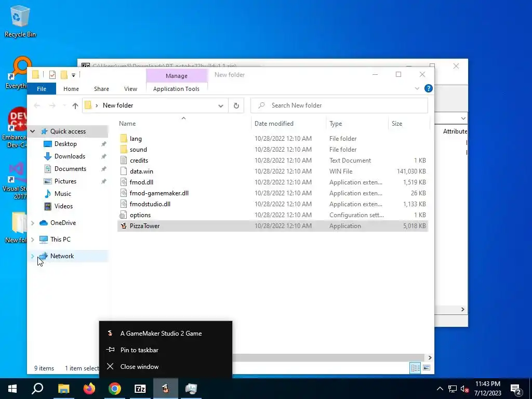Screen dimensions: 532x399
Task: Select the fmodstudio.dll file icon
Action: [124, 204]
